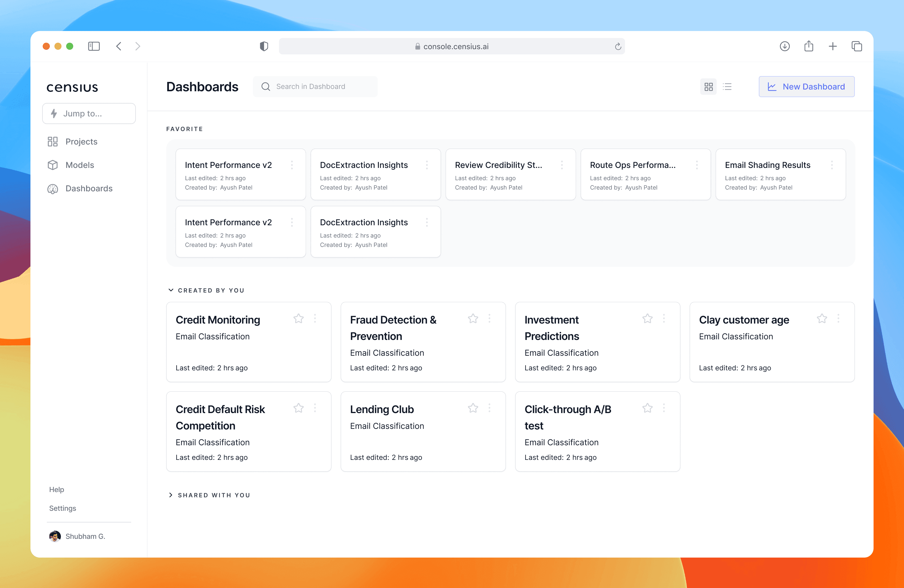Open the privacy shield icon

264,46
